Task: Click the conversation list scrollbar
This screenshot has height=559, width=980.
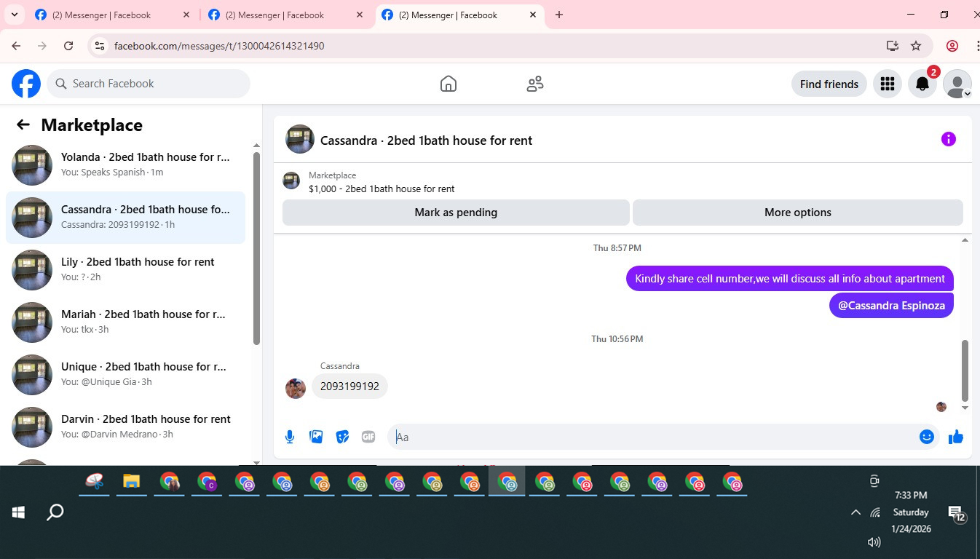Action: coord(256,247)
